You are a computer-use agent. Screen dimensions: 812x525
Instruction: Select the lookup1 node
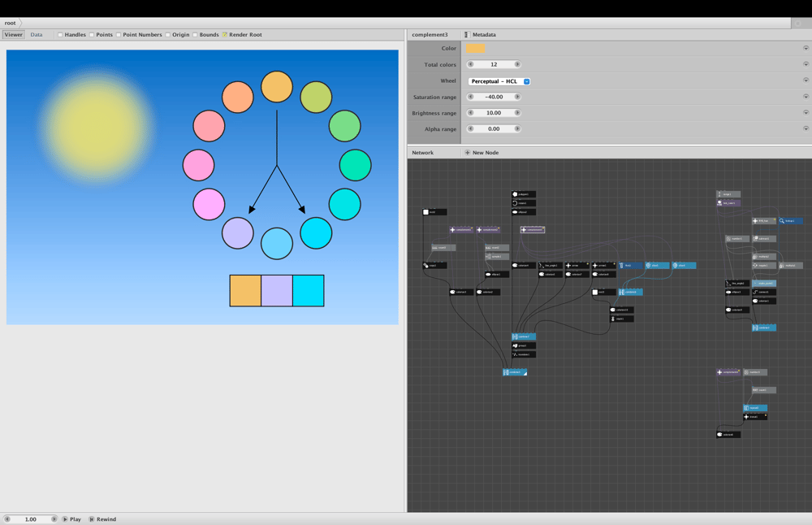[x=791, y=221]
